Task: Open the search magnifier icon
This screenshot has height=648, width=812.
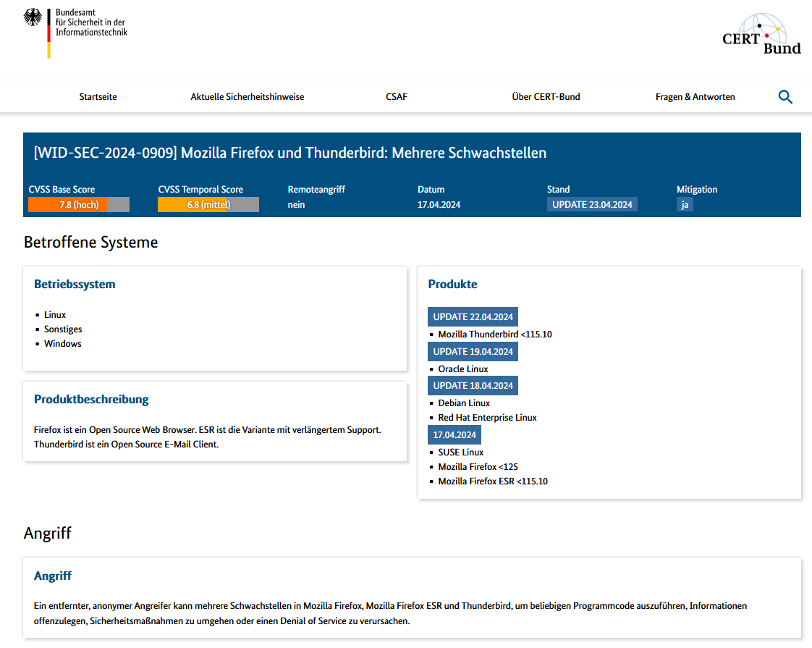Action: click(x=785, y=97)
